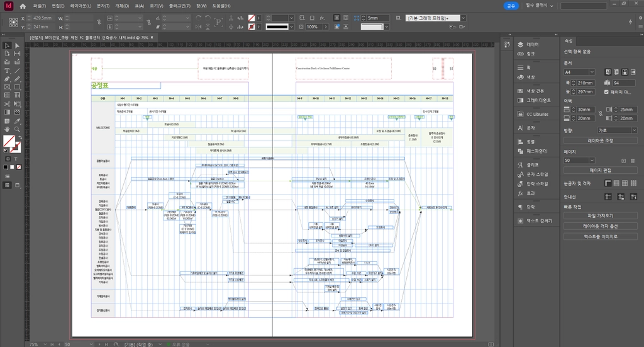
Task: Toggle smart guides in 안내선 section
Action: 633,197
